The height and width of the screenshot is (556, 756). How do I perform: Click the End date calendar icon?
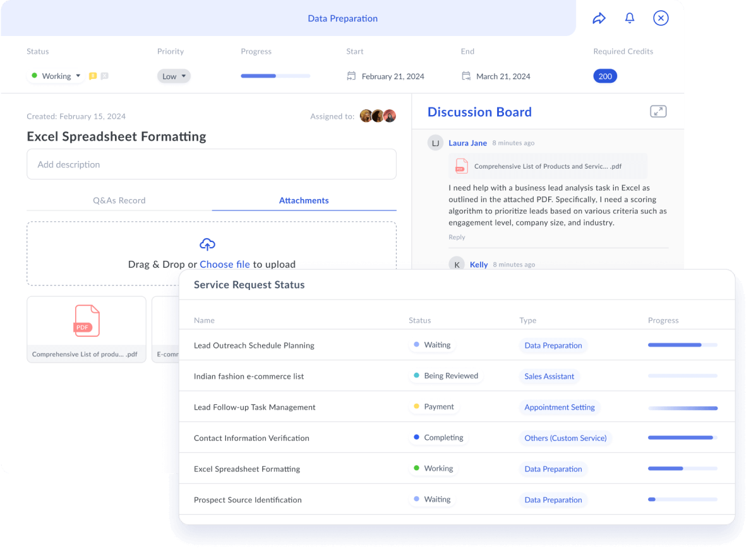pos(466,76)
